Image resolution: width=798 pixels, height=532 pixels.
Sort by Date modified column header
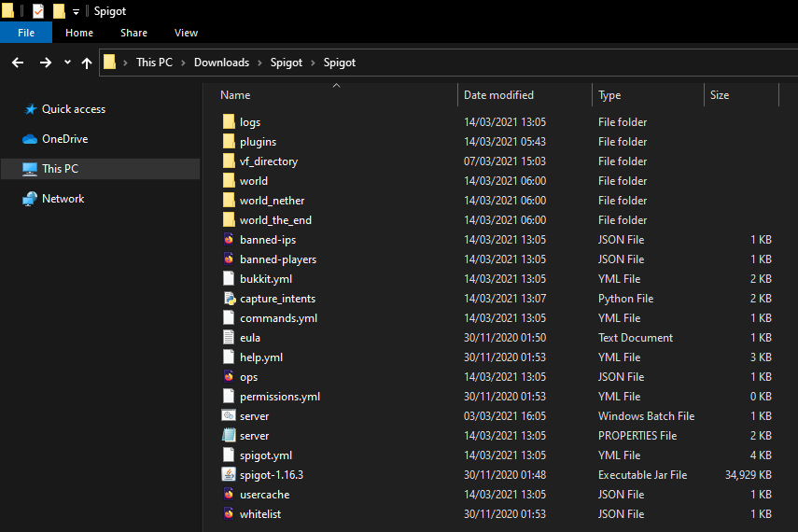(x=498, y=95)
